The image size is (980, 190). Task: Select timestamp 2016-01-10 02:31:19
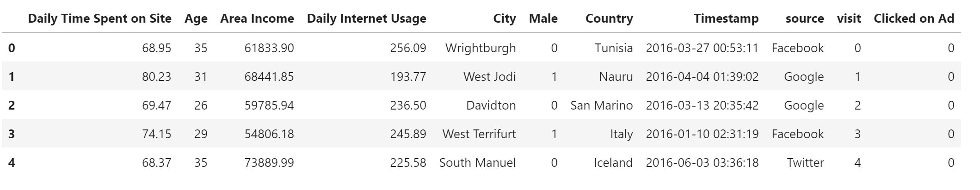point(702,134)
